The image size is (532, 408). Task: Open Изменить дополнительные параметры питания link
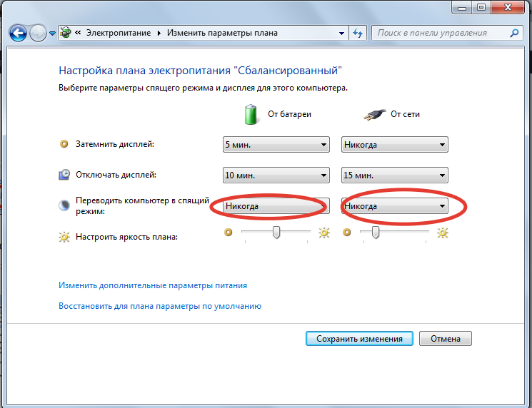pos(153,285)
